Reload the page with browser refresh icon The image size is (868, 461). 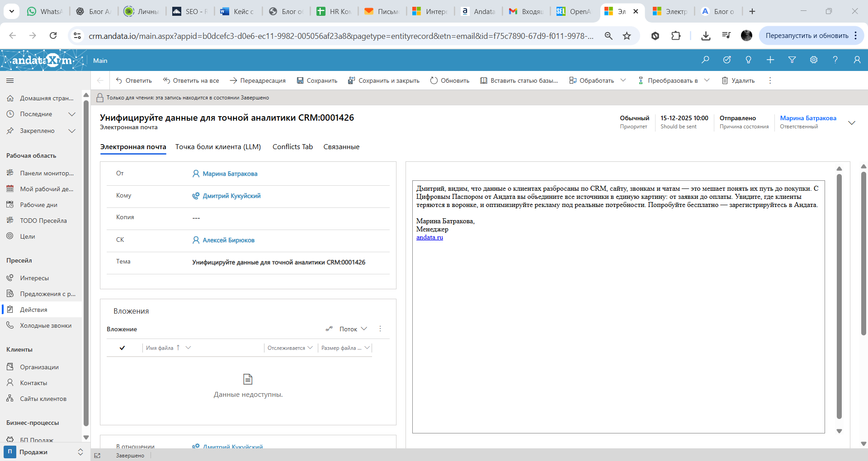[x=53, y=36]
